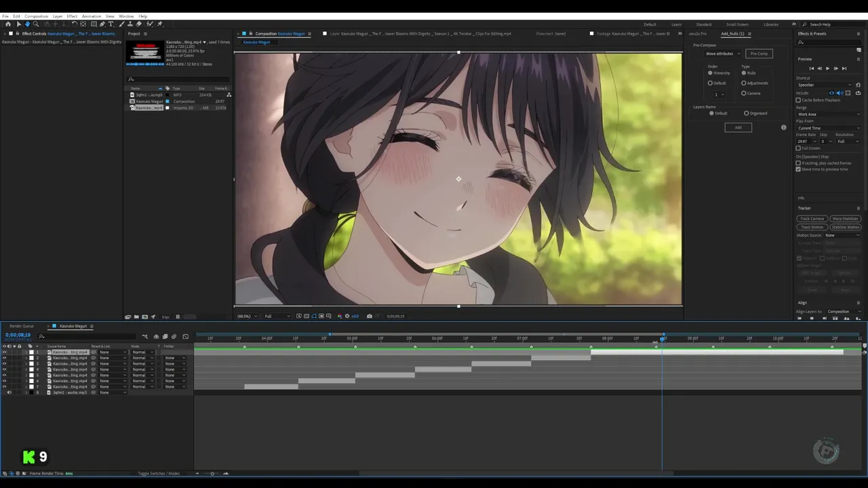Select the Rectangle shape tool

tap(94, 24)
